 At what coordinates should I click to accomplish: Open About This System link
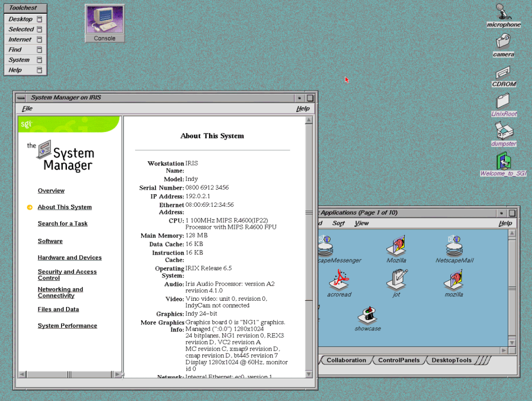point(65,207)
